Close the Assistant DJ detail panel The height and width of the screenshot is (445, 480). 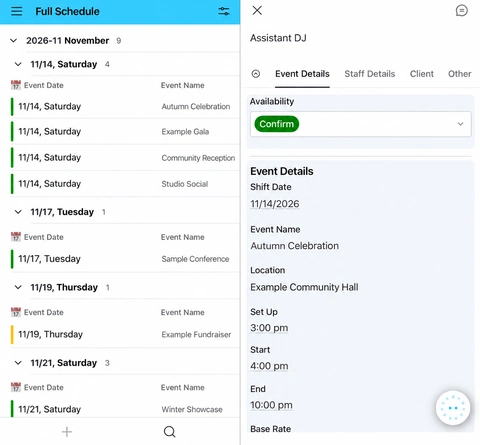(x=257, y=10)
